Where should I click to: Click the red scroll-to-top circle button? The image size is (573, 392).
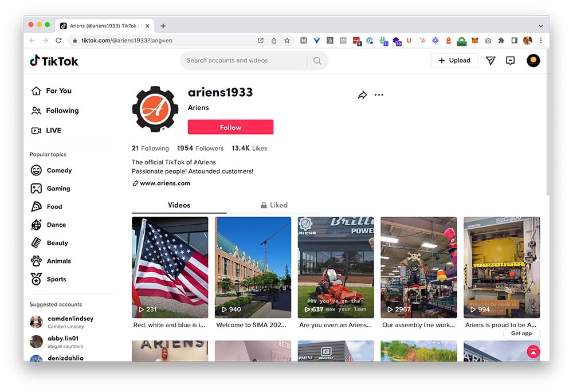(533, 352)
